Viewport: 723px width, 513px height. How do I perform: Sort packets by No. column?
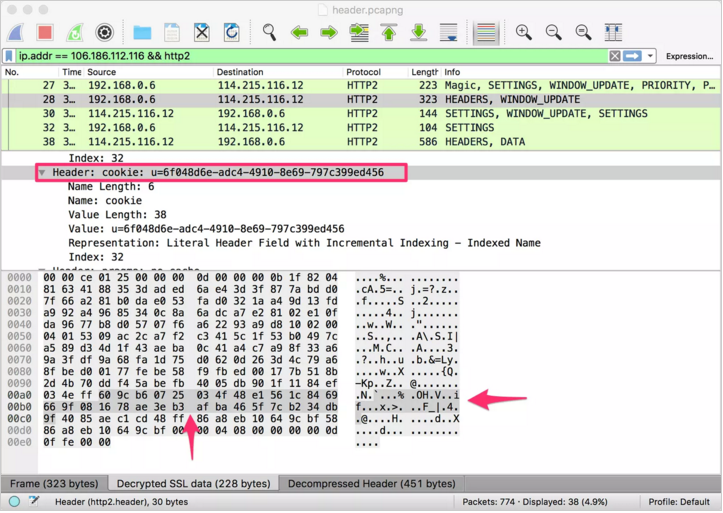[30, 72]
